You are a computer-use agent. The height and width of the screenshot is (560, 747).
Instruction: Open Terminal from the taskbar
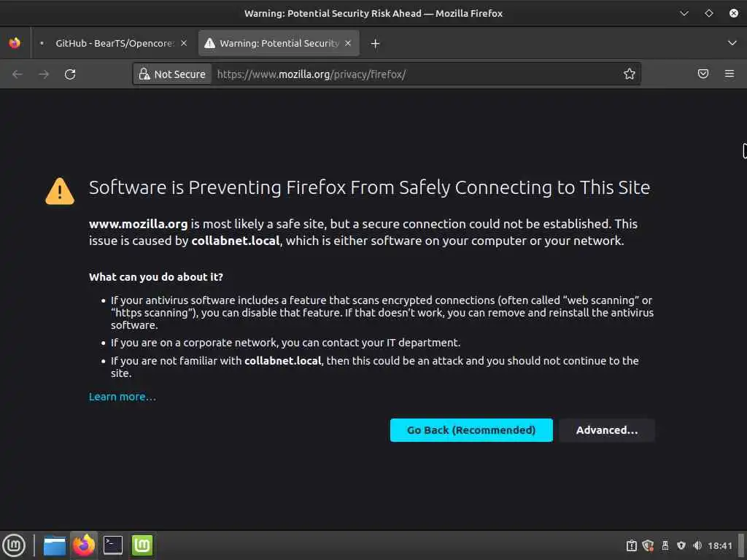(113, 545)
